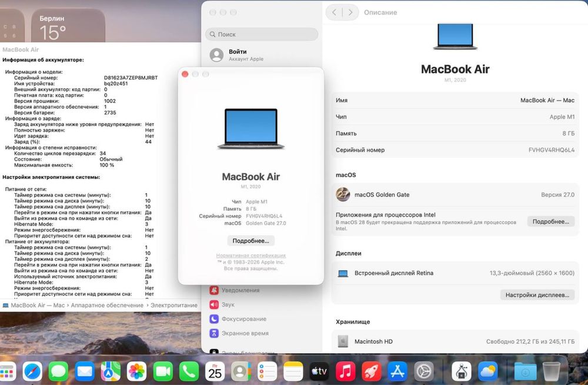This screenshot has width=588, height=385.
Task: Click the red rocket app in Dock
Action: point(371,372)
